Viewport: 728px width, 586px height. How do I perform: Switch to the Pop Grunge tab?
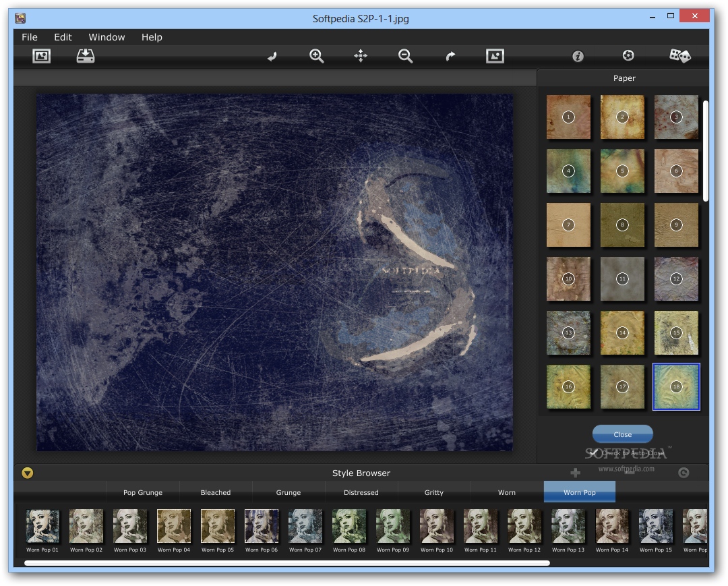(143, 492)
